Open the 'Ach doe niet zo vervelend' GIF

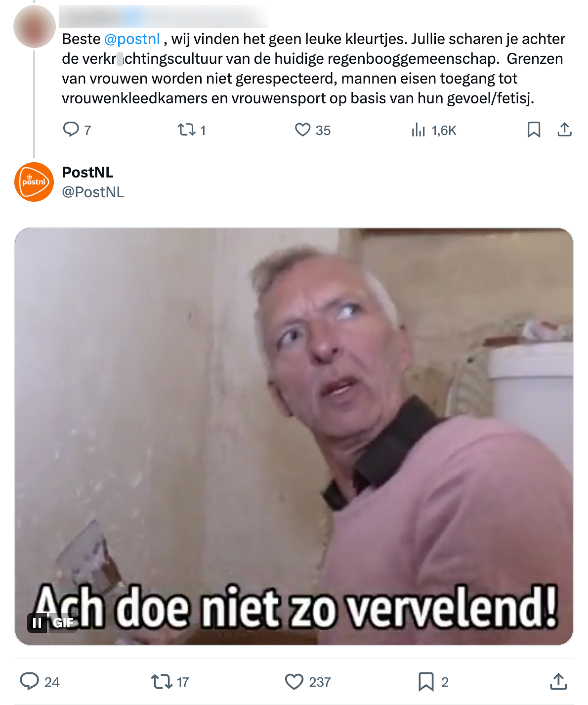click(x=294, y=437)
